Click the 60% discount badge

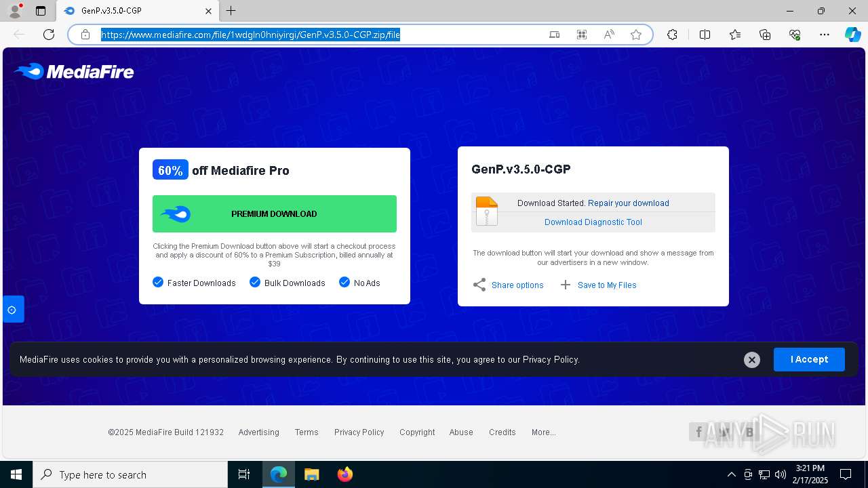(x=170, y=170)
